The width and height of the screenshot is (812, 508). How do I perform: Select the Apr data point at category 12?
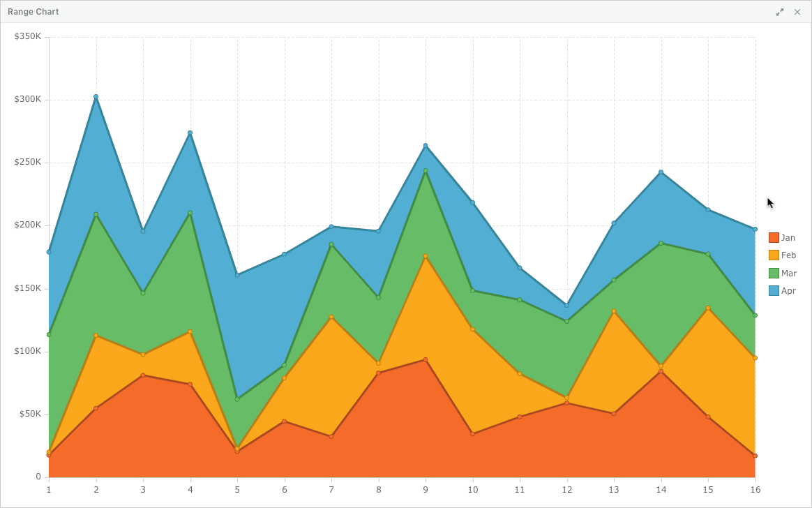[567, 306]
